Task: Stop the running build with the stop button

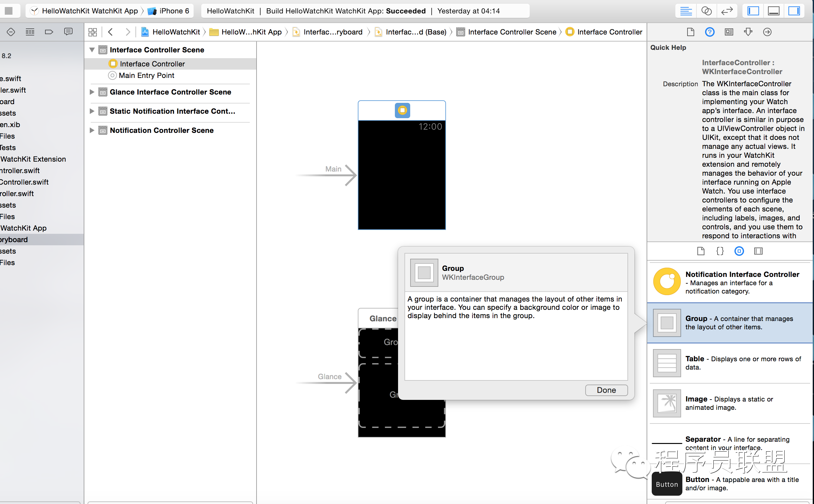Action: pos(9,11)
